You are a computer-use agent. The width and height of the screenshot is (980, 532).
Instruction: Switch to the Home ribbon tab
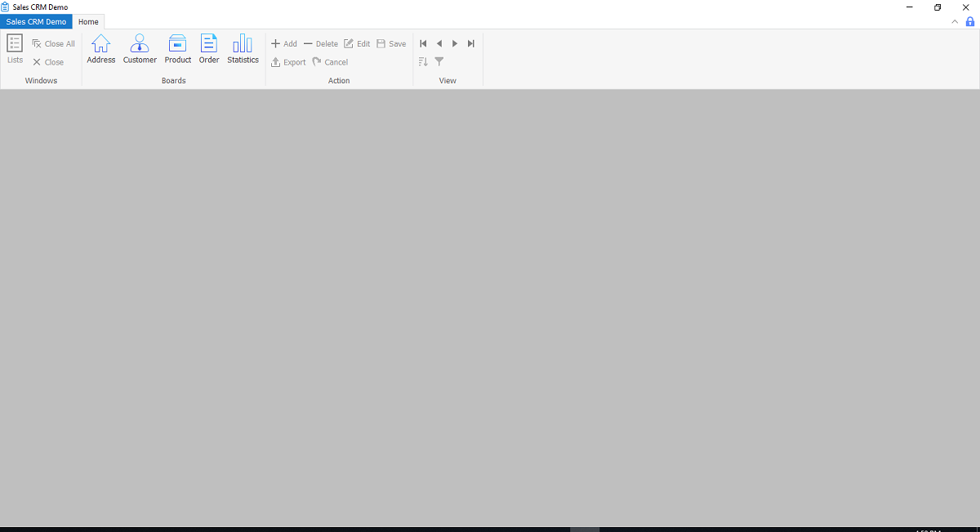point(88,22)
